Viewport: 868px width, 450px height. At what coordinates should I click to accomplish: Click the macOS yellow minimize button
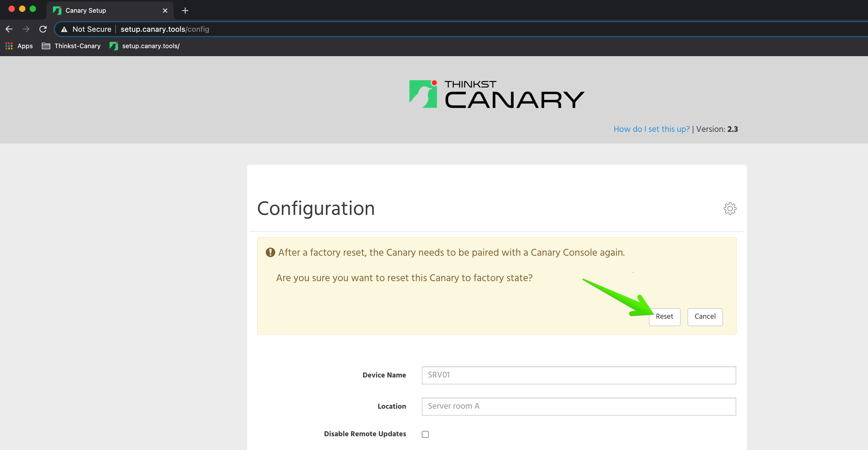pos(22,9)
